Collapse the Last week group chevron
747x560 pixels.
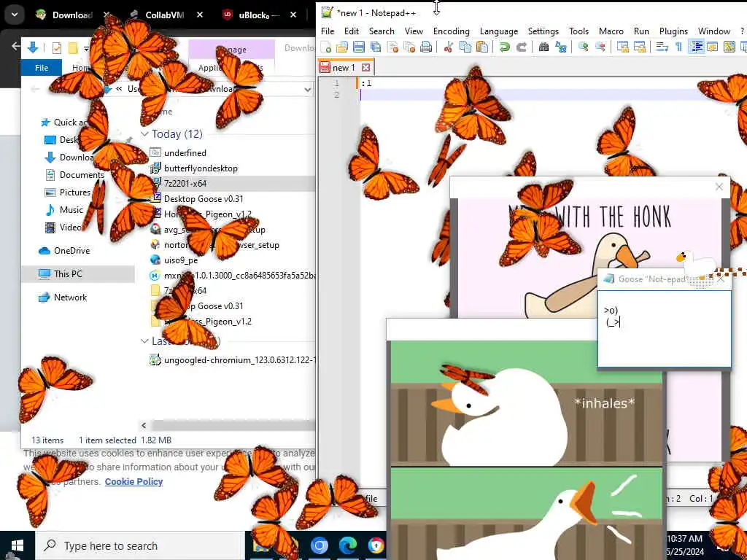tap(145, 341)
